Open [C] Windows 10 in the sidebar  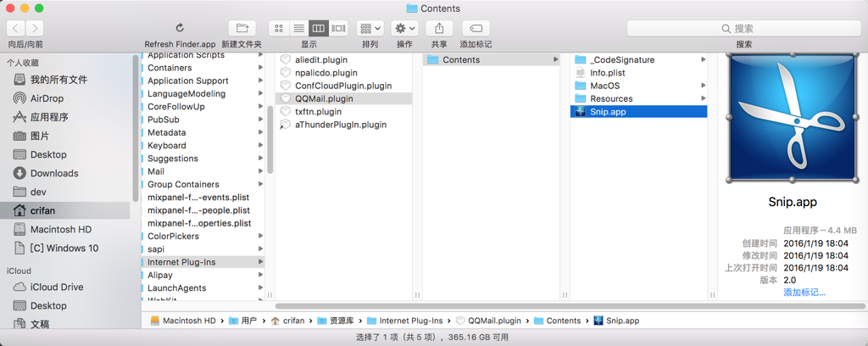pos(66,248)
